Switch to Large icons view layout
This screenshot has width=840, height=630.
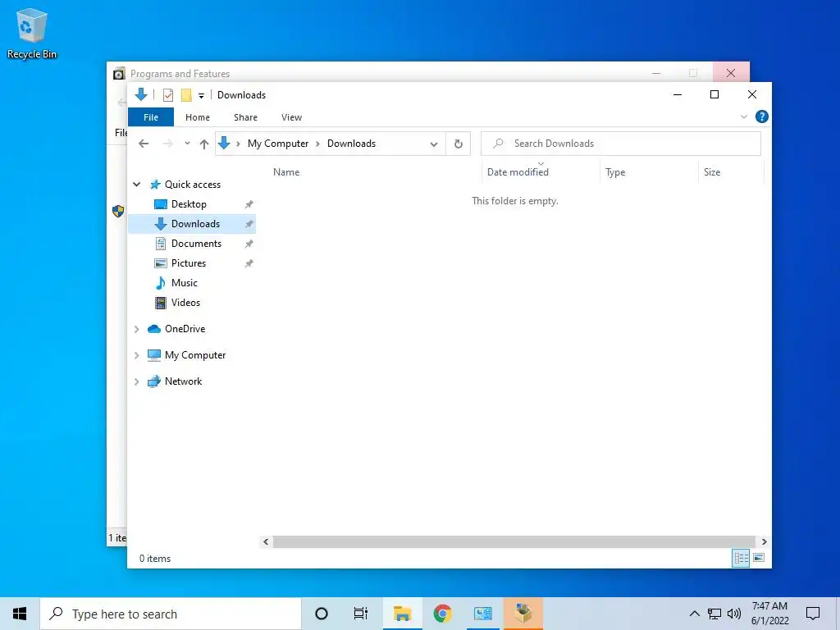point(759,558)
